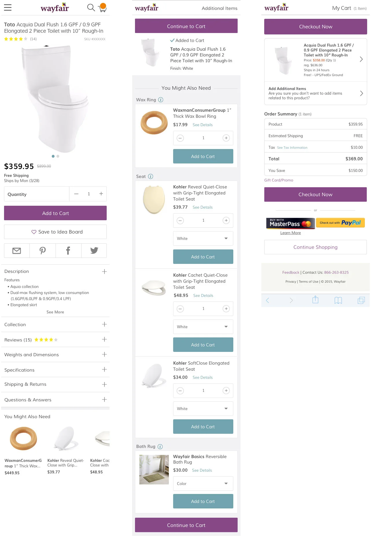
Task: Share product via email envelope icon
Action: coord(17,251)
